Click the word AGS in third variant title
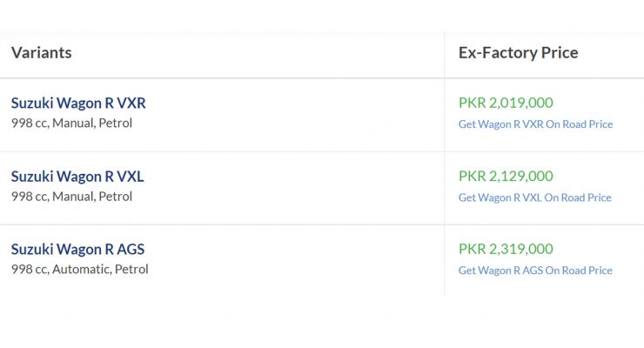Image resolution: width=644 pixels, height=348 pixels. pyautogui.click(x=131, y=249)
